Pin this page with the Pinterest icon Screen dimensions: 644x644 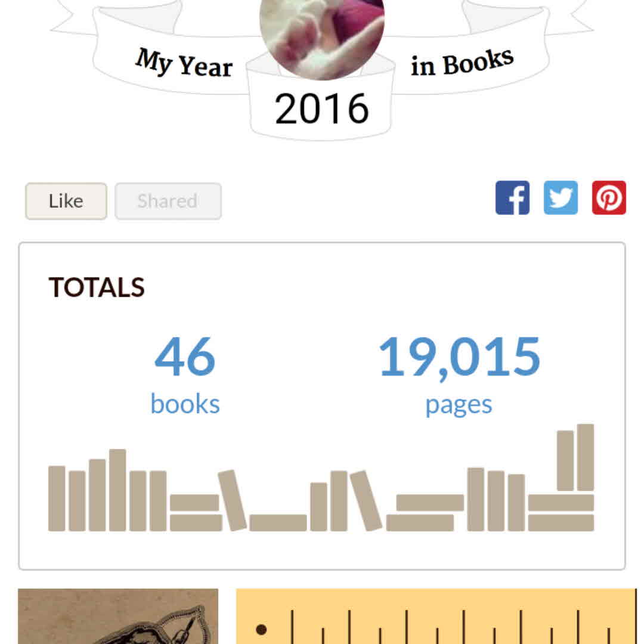pyautogui.click(x=609, y=198)
